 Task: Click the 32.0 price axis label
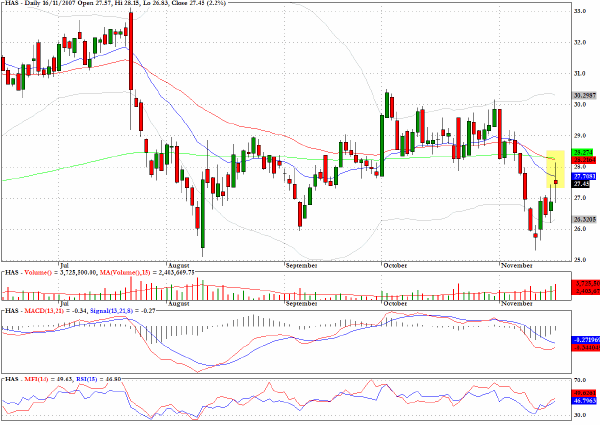(580, 42)
